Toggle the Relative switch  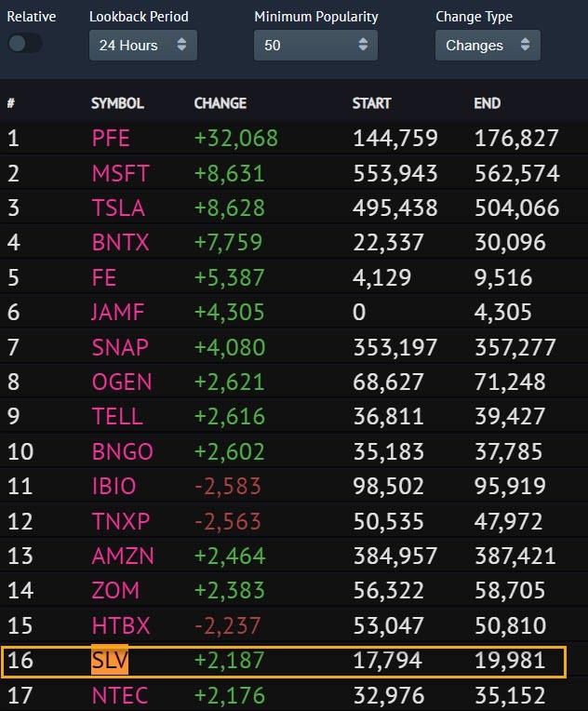(25, 44)
